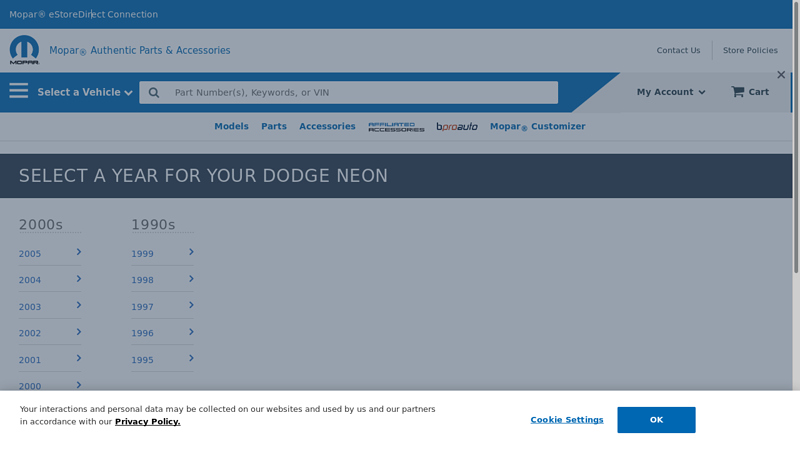800x450 pixels.
Task: Click the part number search field
Action: coord(348,92)
